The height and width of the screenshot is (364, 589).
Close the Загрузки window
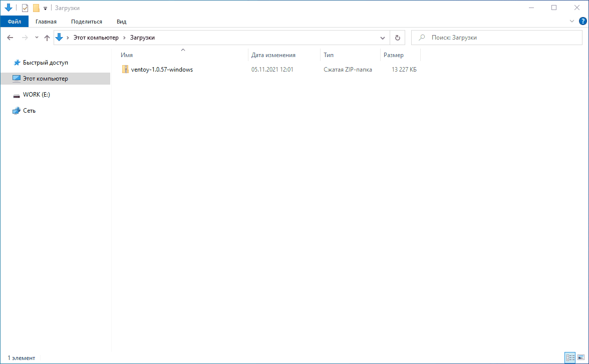pyautogui.click(x=576, y=8)
